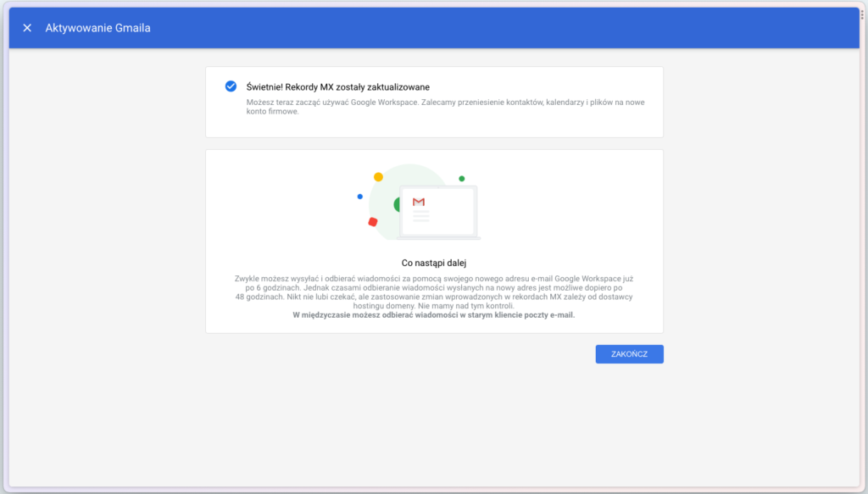868x494 pixels.
Task: Finish setup with the ZAKOŃCZ button
Action: pyautogui.click(x=630, y=354)
